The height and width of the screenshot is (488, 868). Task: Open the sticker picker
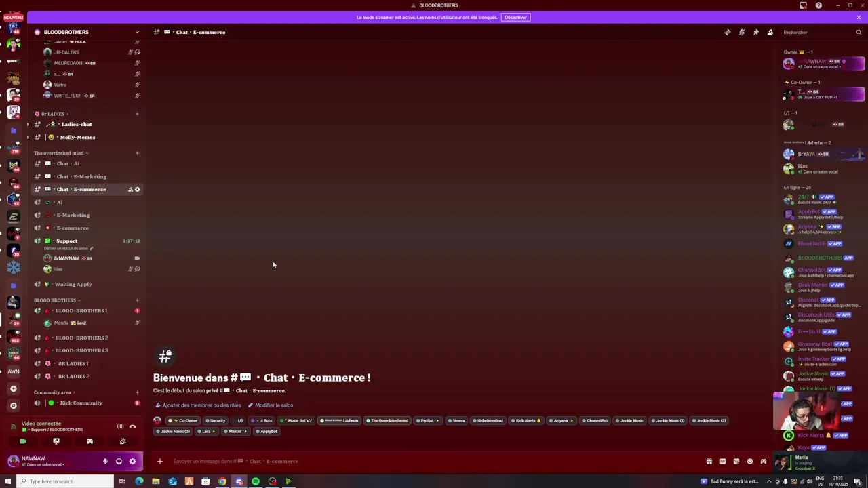(736, 461)
